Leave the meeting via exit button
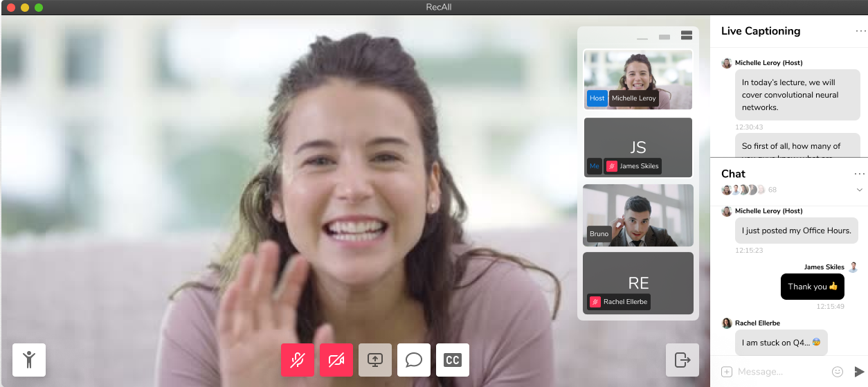Screen dimensions: 868x387 coord(682,360)
